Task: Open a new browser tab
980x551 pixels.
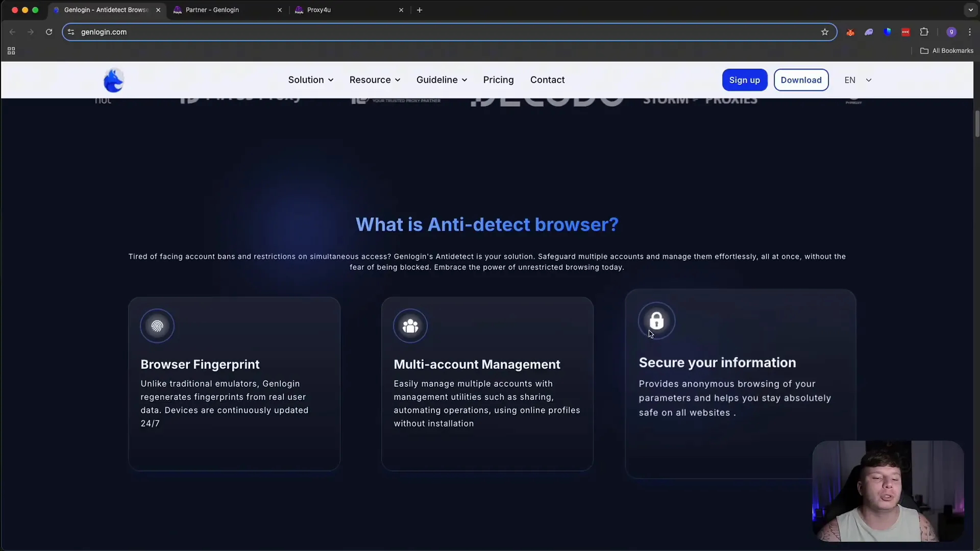Action: [x=420, y=10]
